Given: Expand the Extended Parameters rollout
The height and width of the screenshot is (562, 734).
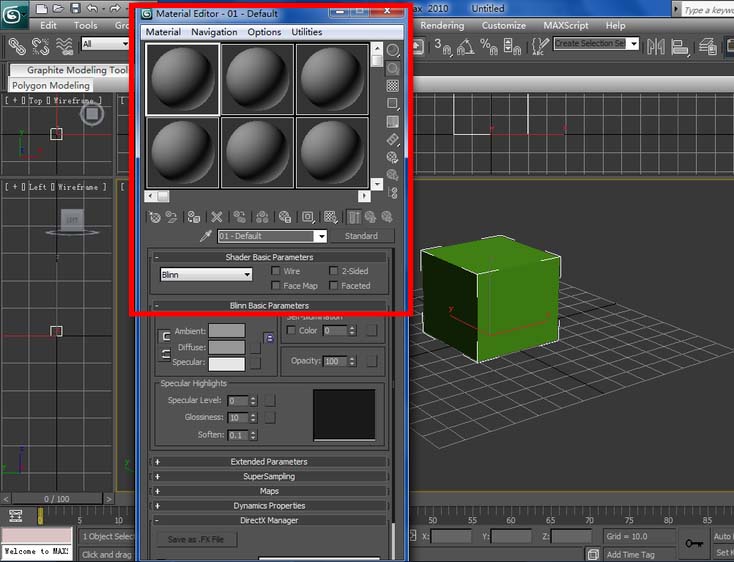Looking at the screenshot, I should click(x=269, y=462).
